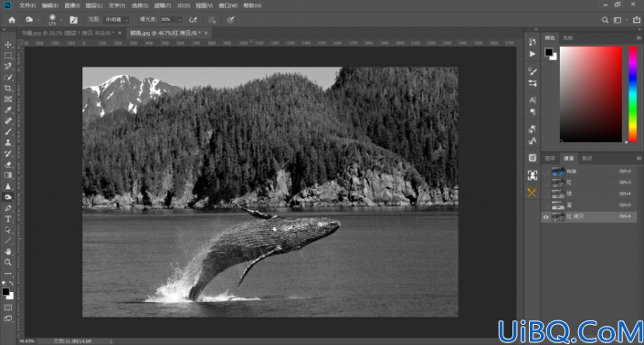The width and height of the screenshot is (644, 345).
Task: Show the RGB channel visibility
Action: coord(546,172)
